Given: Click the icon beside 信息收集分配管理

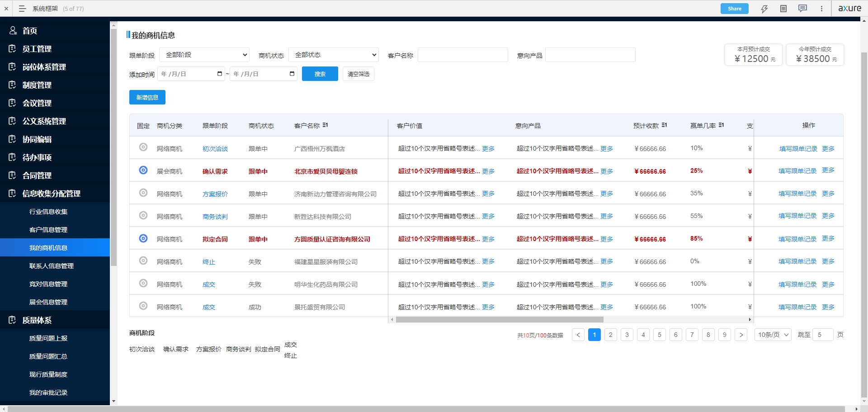Looking at the screenshot, I should pyautogui.click(x=13, y=193).
